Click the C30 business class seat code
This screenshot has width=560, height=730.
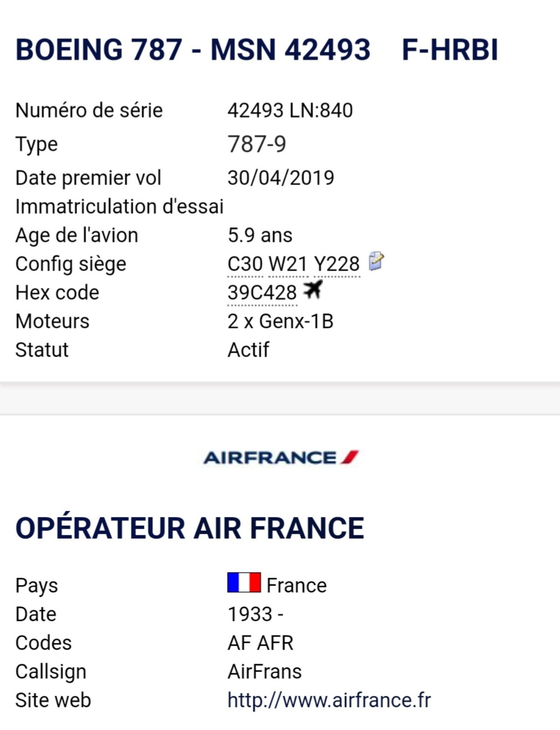(245, 264)
